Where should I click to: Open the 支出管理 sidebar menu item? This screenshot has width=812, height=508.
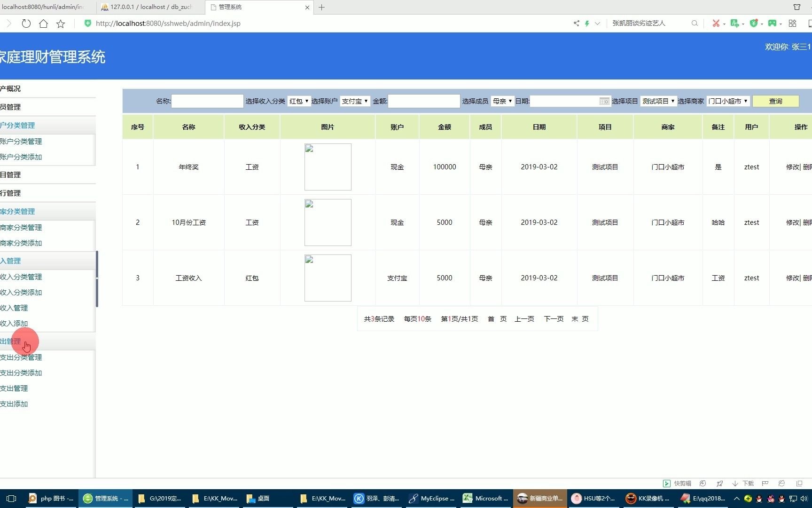pyautogui.click(x=14, y=388)
